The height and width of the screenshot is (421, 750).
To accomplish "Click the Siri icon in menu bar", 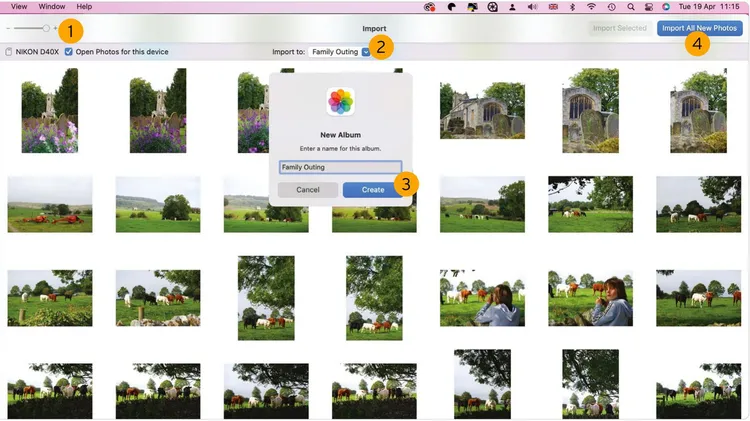I will tap(666, 7).
